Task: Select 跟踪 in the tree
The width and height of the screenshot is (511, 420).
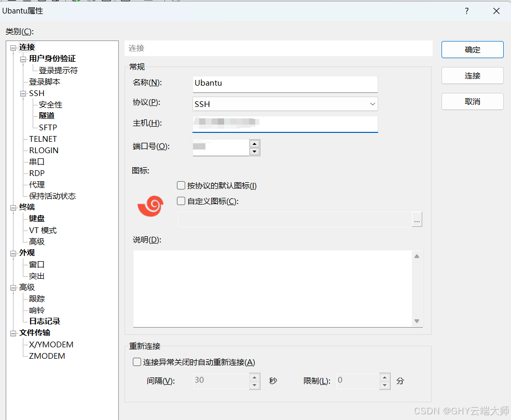Action: pyautogui.click(x=36, y=299)
